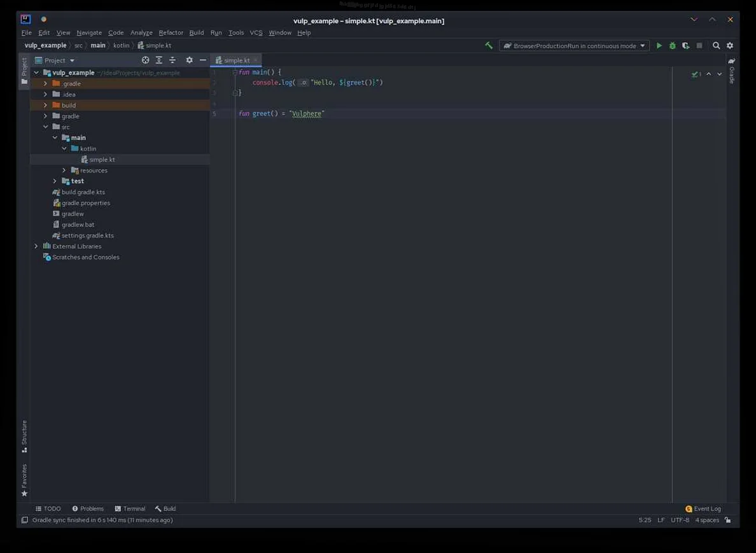Screen dimensions: 756x553
Task: Build project with the hammer icon
Action: pos(489,46)
